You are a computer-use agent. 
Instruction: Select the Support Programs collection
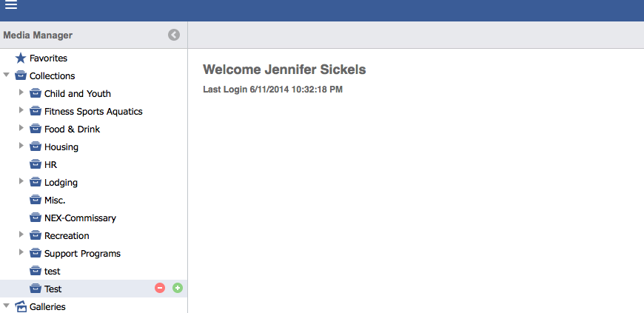point(82,253)
